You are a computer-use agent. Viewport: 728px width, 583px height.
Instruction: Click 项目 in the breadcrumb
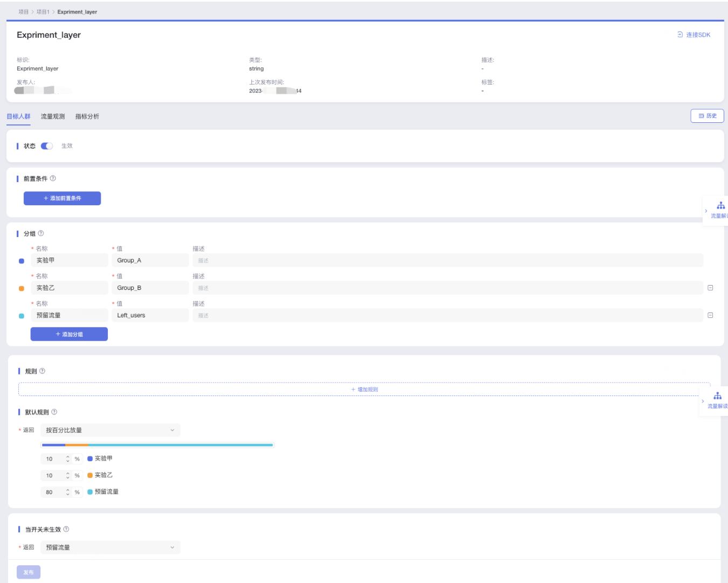pos(23,12)
